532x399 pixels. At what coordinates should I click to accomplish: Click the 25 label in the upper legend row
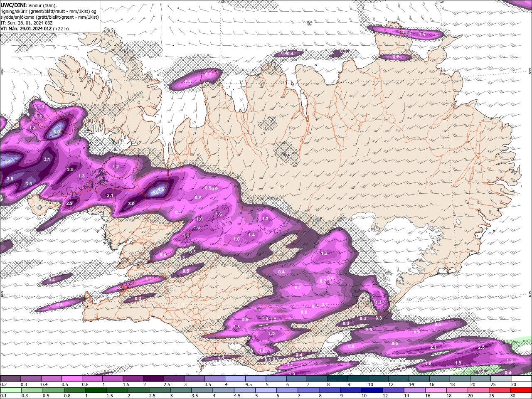tap(493, 384)
